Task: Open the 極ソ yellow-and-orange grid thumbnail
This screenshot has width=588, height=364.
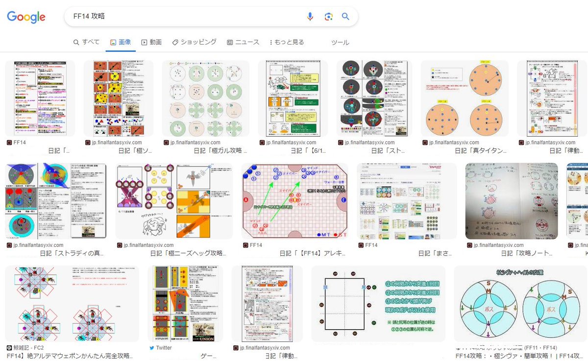Action: (119, 98)
